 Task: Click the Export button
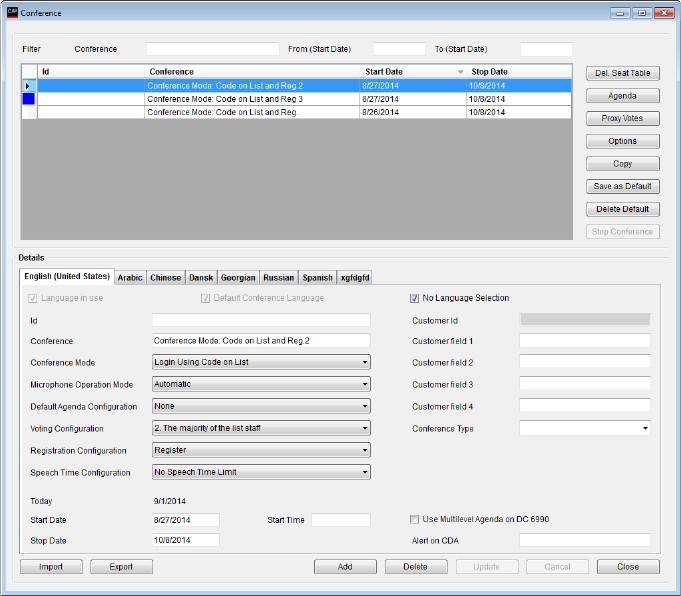pos(121,567)
